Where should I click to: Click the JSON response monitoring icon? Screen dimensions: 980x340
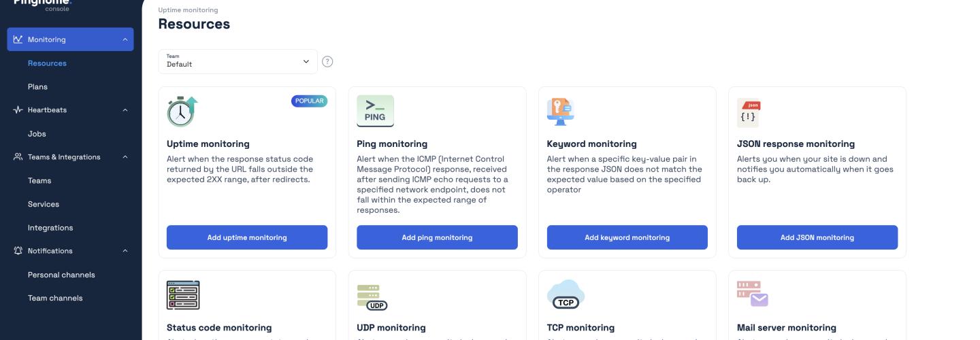point(749,114)
